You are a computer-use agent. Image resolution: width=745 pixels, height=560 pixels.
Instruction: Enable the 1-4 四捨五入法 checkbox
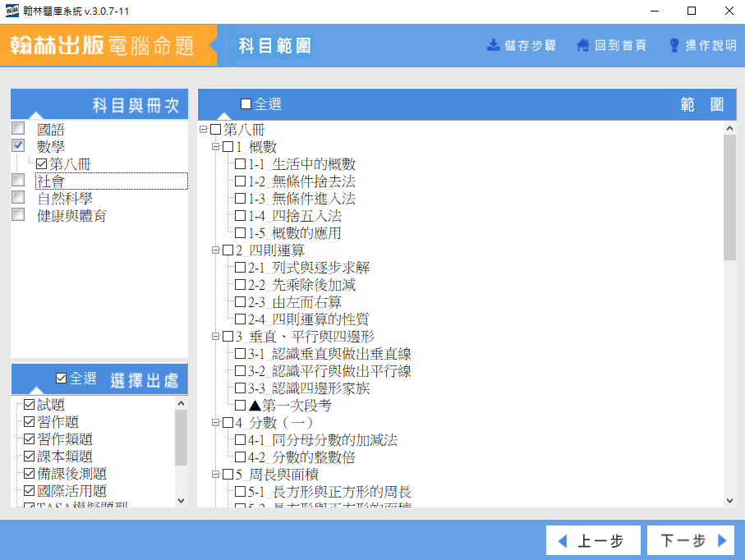pyautogui.click(x=240, y=216)
